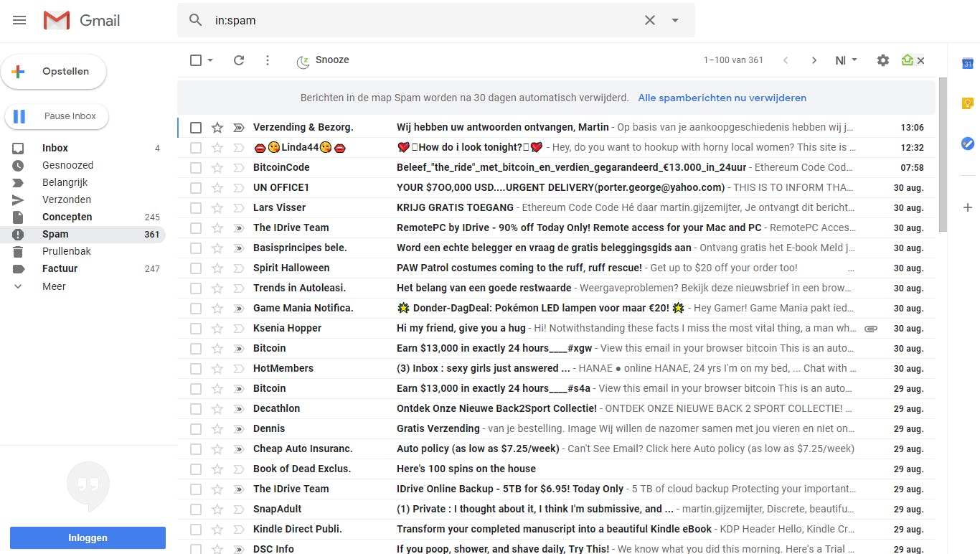
Task: Select the checkbox for the BitcoinCode email
Action: 196,167
